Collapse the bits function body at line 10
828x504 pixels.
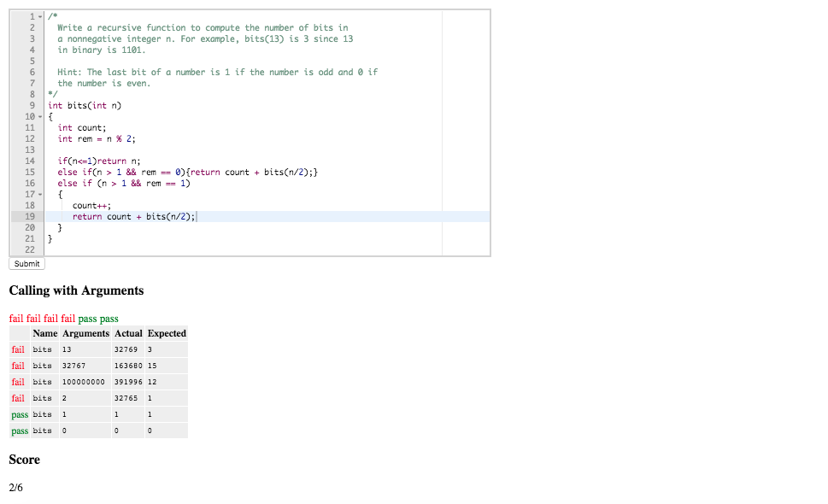[x=39, y=116]
